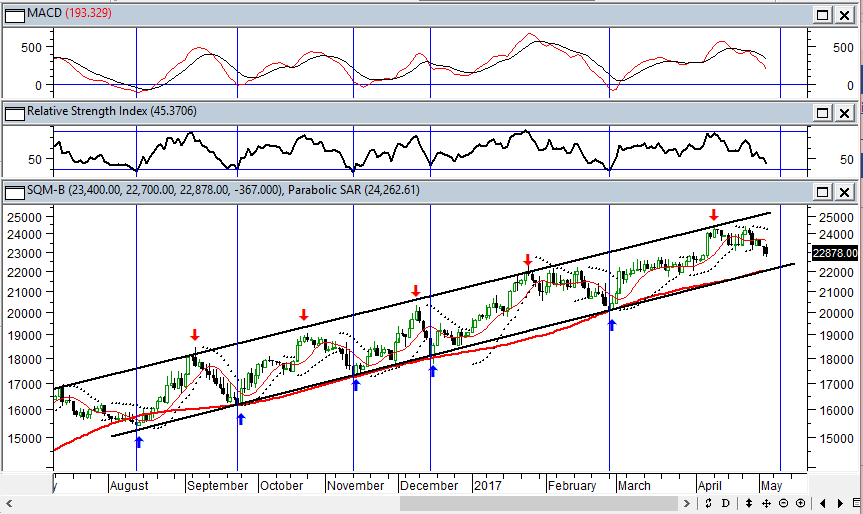
Task: Click the zoom in plus icon
Action: point(801,503)
